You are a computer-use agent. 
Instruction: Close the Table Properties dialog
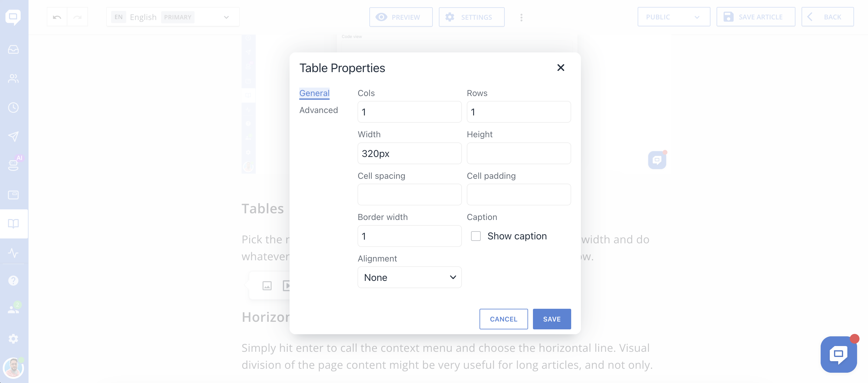tap(561, 68)
